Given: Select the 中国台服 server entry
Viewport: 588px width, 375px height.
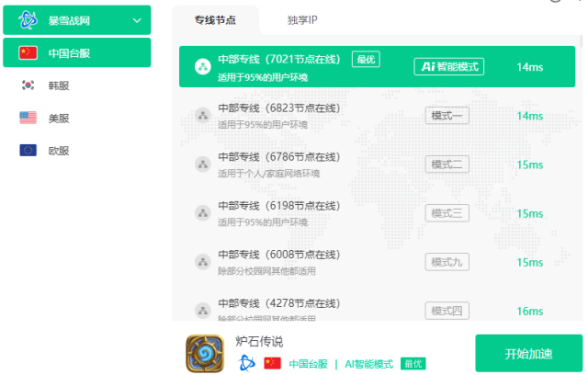Looking at the screenshot, I should [x=77, y=52].
